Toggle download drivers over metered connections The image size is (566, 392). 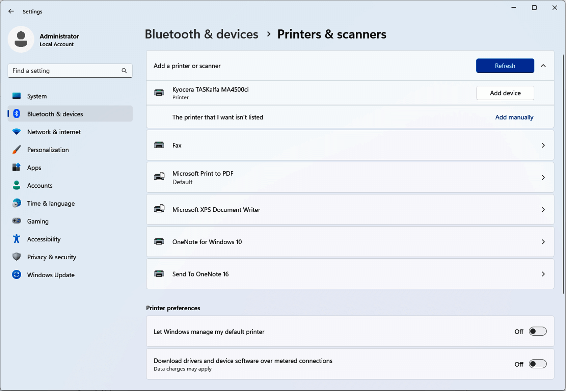pyautogui.click(x=537, y=364)
